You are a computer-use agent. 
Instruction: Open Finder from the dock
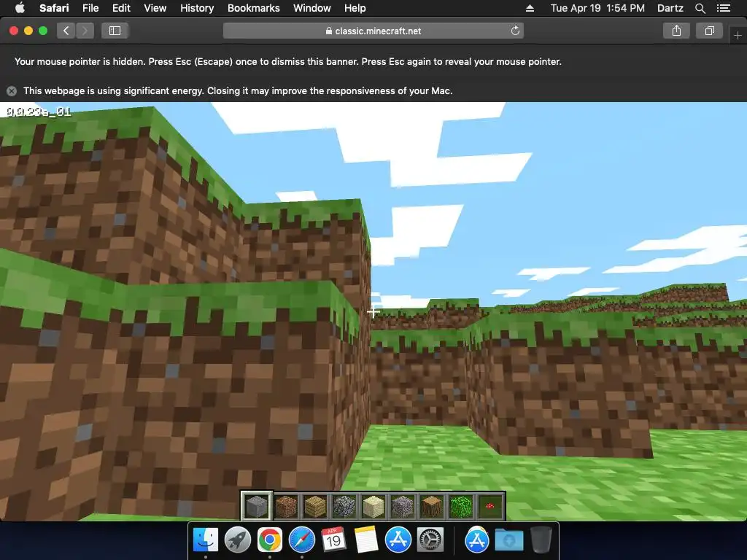(205, 540)
